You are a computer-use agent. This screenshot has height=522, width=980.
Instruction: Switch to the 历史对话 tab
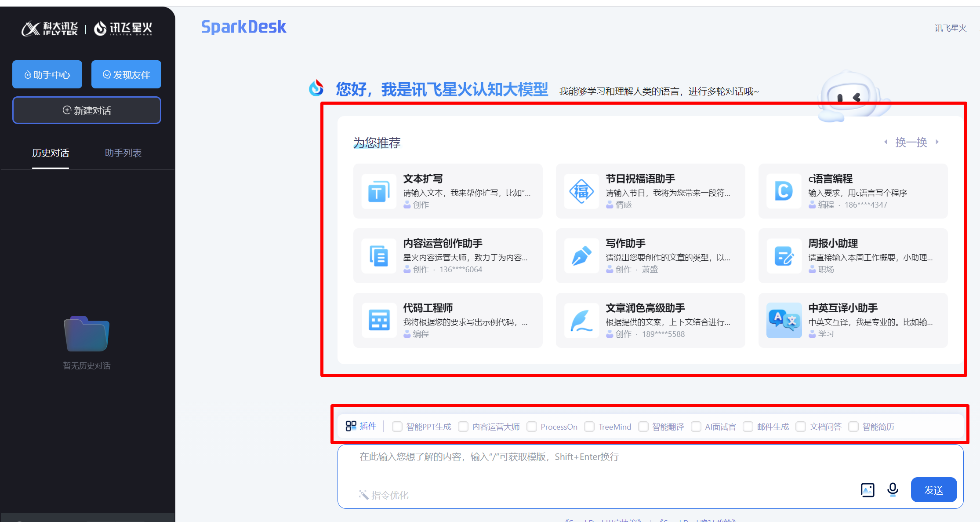[x=51, y=153]
